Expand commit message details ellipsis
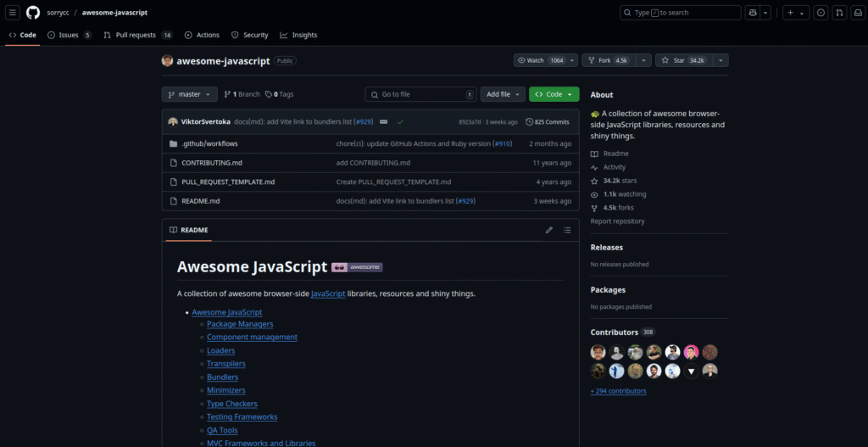This screenshot has height=447, width=868. tap(384, 122)
